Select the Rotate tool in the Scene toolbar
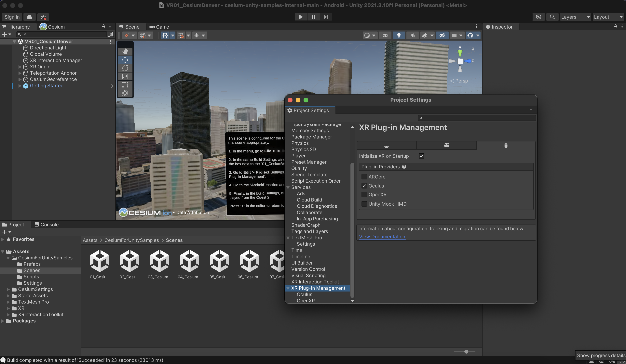626x364 pixels. pos(125,68)
